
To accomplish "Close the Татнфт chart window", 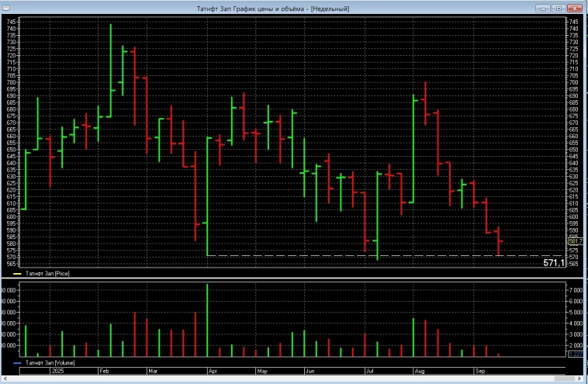I will coord(575,8).
